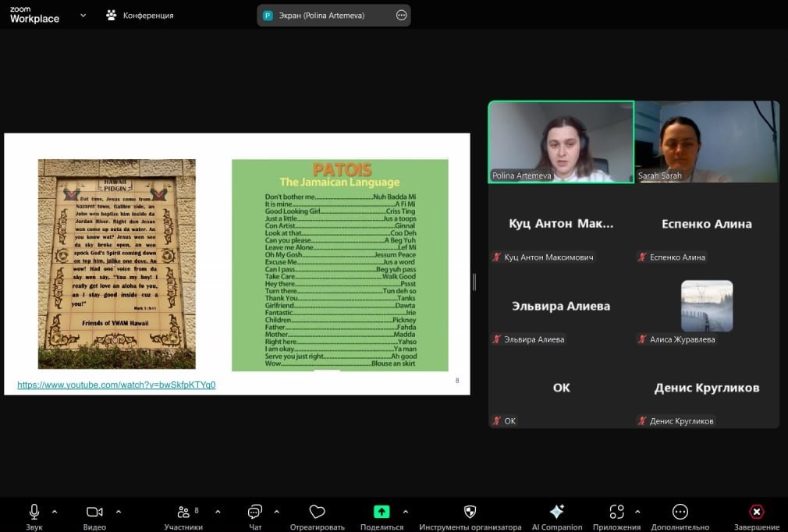Open the Zoom Workplace dropdown chevron
Viewport: 788px width, 532px height.
click(83, 15)
